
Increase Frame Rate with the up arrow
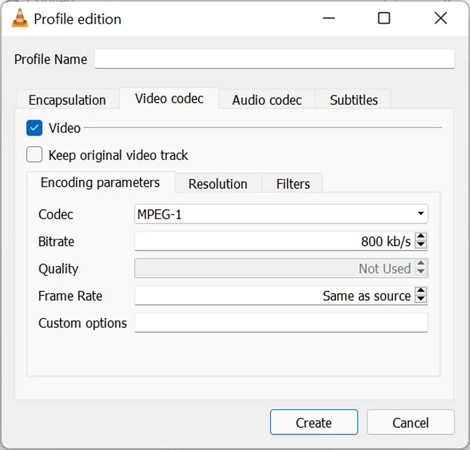click(x=421, y=291)
